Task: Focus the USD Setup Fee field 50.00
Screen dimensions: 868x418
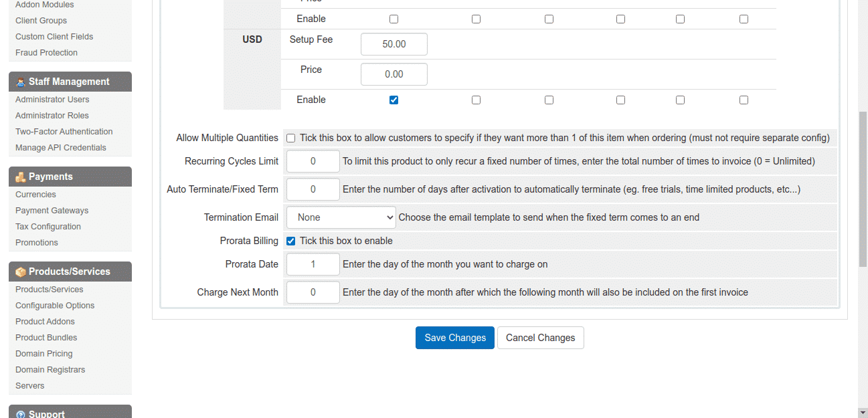Action: click(x=394, y=44)
